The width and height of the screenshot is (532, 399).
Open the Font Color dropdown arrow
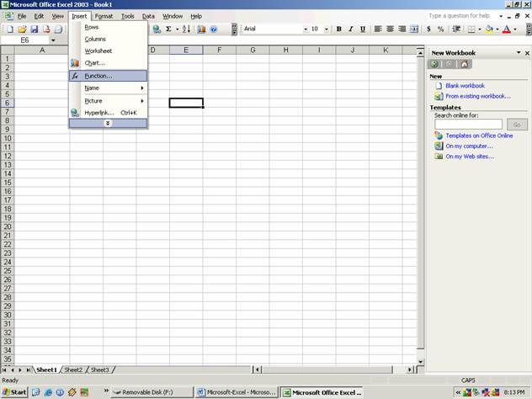pos(515,29)
